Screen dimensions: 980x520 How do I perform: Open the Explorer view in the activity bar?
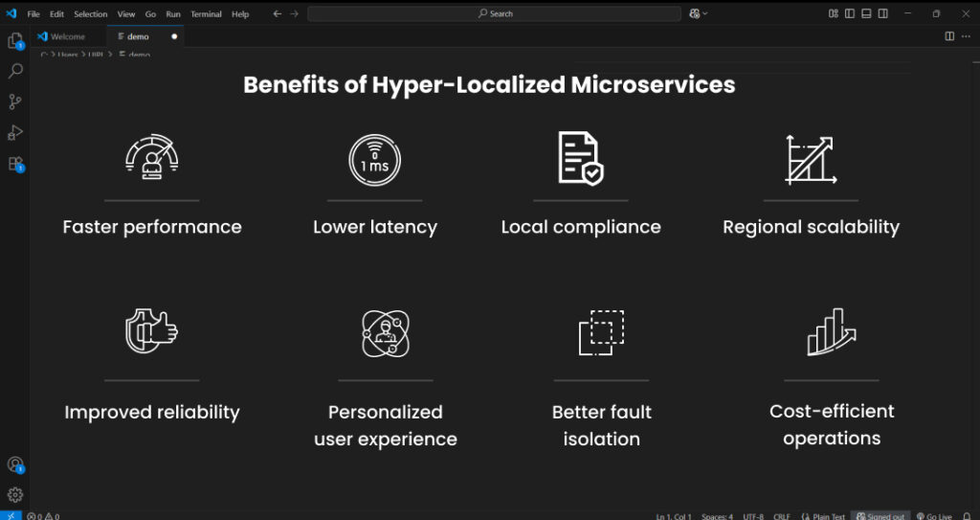(x=15, y=41)
